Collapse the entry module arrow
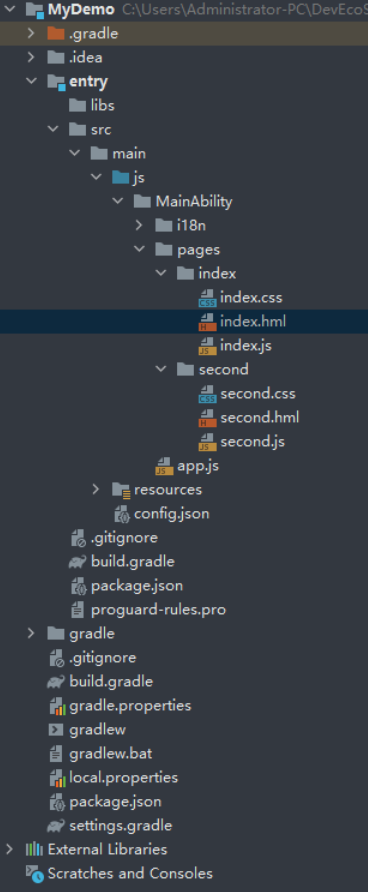Image resolution: width=368 pixels, height=892 pixels. click(31, 81)
